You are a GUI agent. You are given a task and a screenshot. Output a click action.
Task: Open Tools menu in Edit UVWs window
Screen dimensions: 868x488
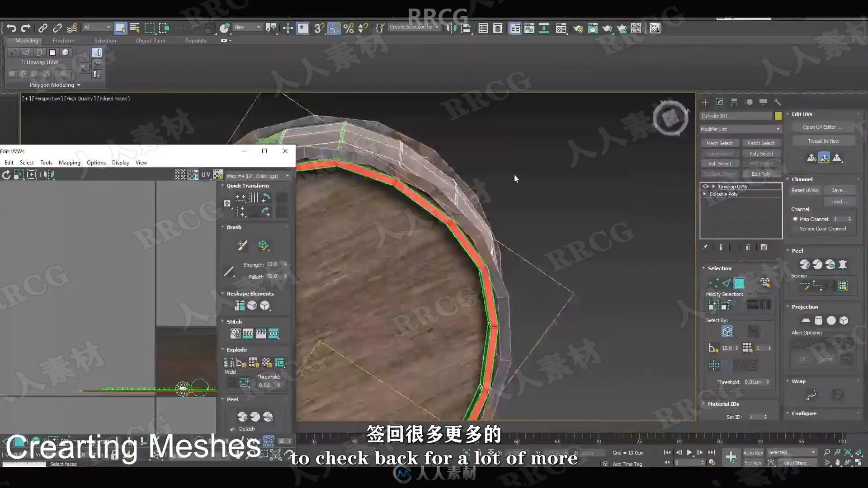point(46,163)
